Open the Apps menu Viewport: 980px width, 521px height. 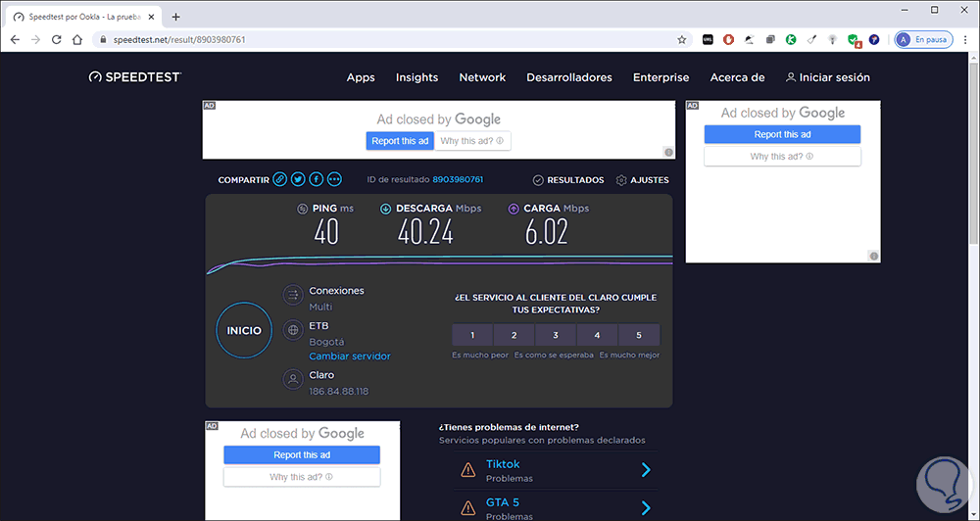coord(361,77)
